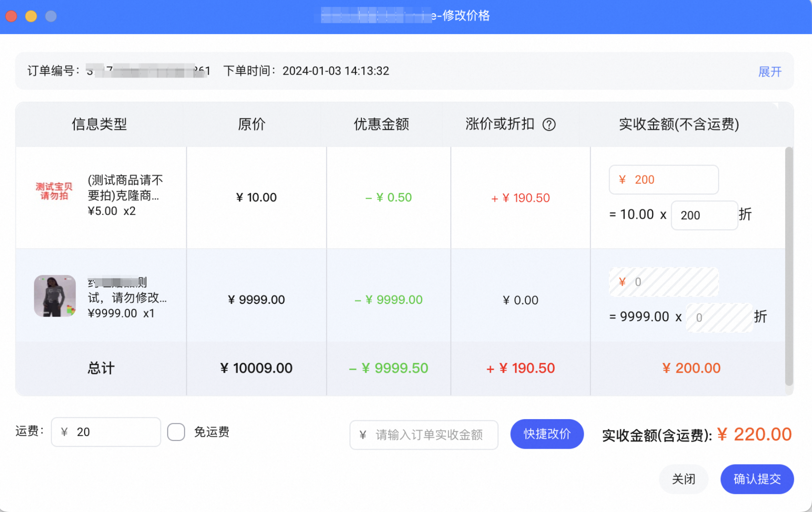The height and width of the screenshot is (512, 812).
Task: Click total discount – ¥ 9999.50
Action: coord(389,368)
